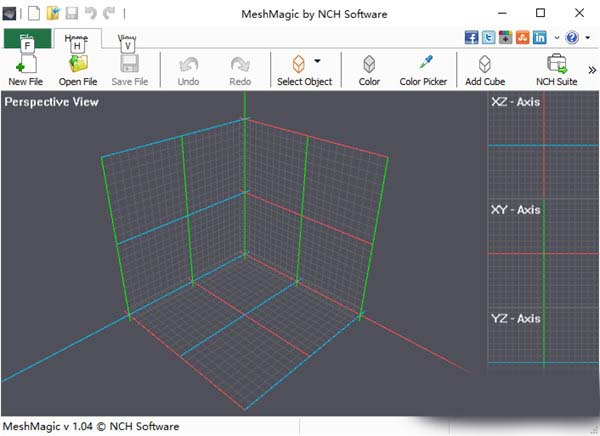The image size is (600, 436).
Task: Share on Facebook icon
Action: click(471, 38)
